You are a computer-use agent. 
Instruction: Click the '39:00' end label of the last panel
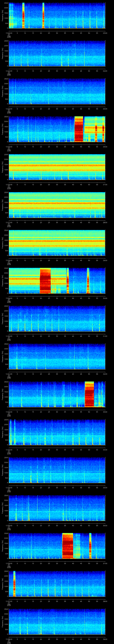tap(105, 639)
